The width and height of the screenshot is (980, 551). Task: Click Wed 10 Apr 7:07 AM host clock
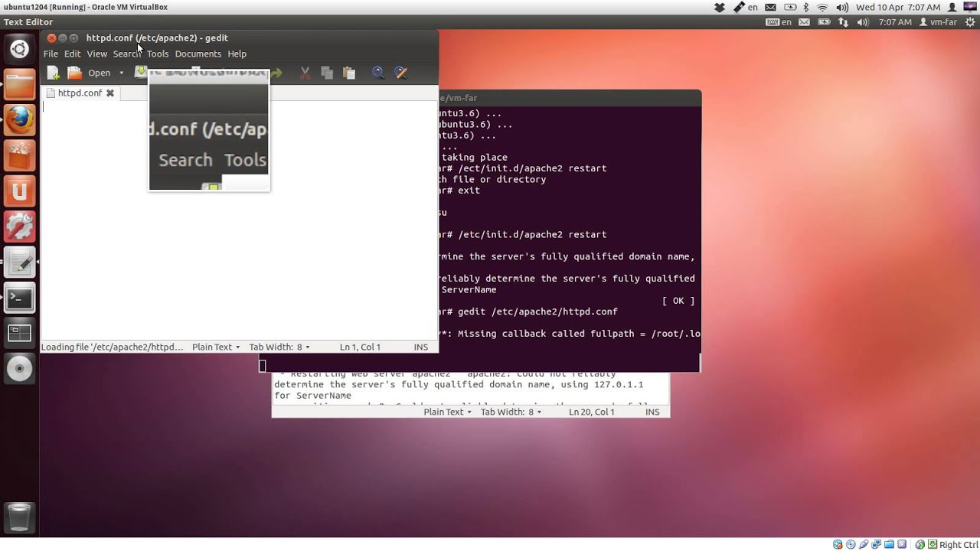[x=898, y=7]
